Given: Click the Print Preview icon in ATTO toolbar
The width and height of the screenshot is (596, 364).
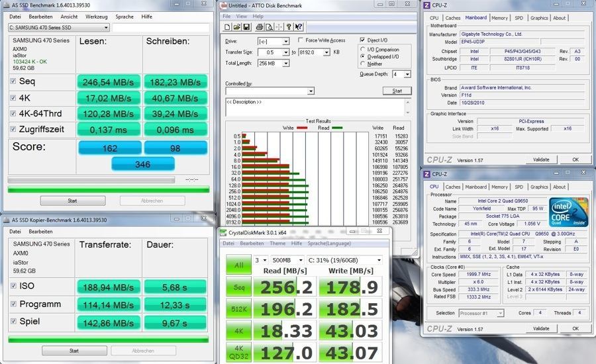Looking at the screenshot, I should pyautogui.click(x=269, y=27).
